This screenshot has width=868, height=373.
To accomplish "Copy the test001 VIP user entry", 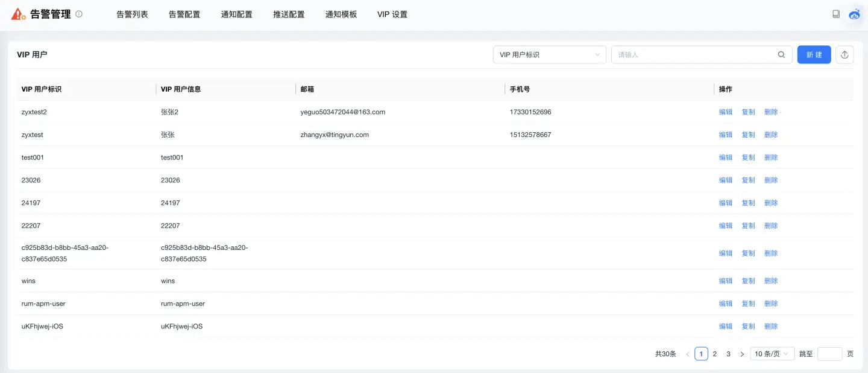I will (x=748, y=158).
